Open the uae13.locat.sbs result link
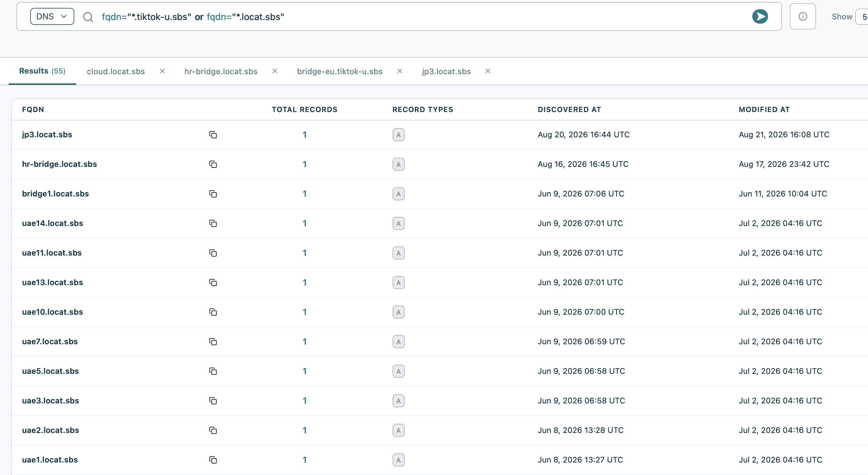Screen dimensions: 868x475 click(x=52, y=283)
